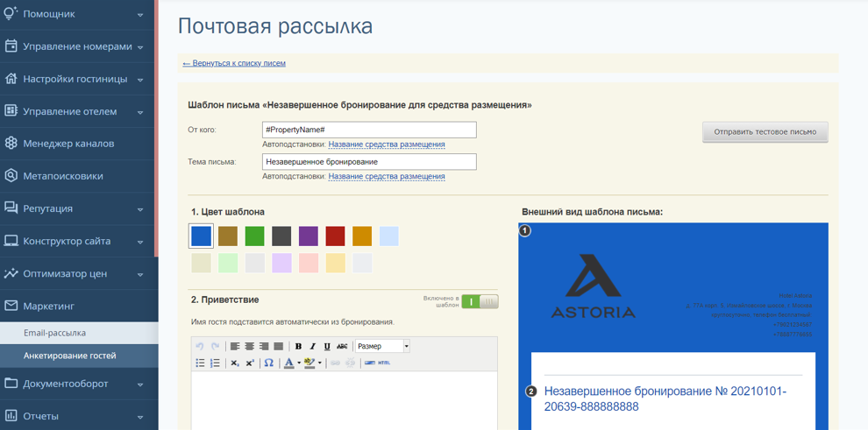Click Вернуться к списку писем link
This screenshot has height=430, width=868.
point(234,63)
